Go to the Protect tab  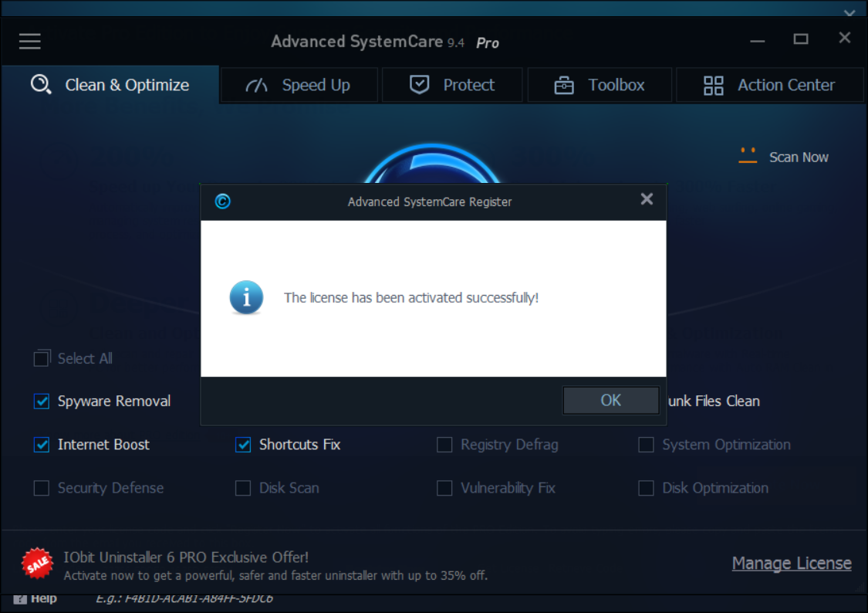(452, 85)
